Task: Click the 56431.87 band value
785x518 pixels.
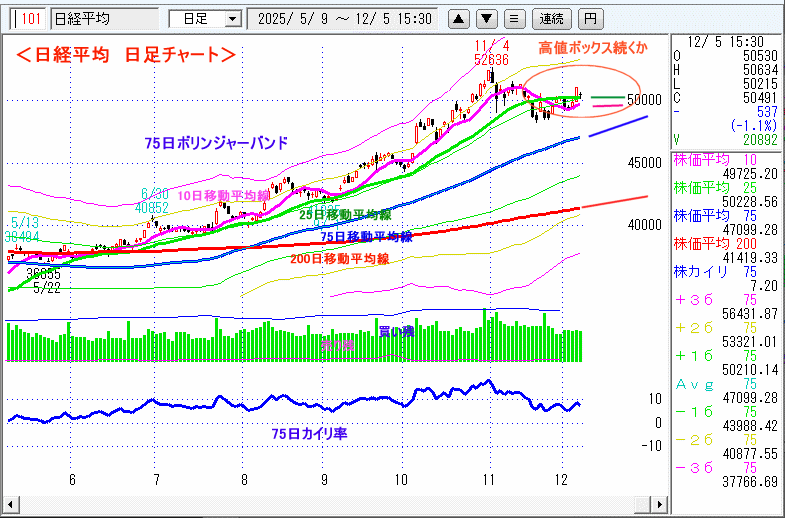Action: 750,314
